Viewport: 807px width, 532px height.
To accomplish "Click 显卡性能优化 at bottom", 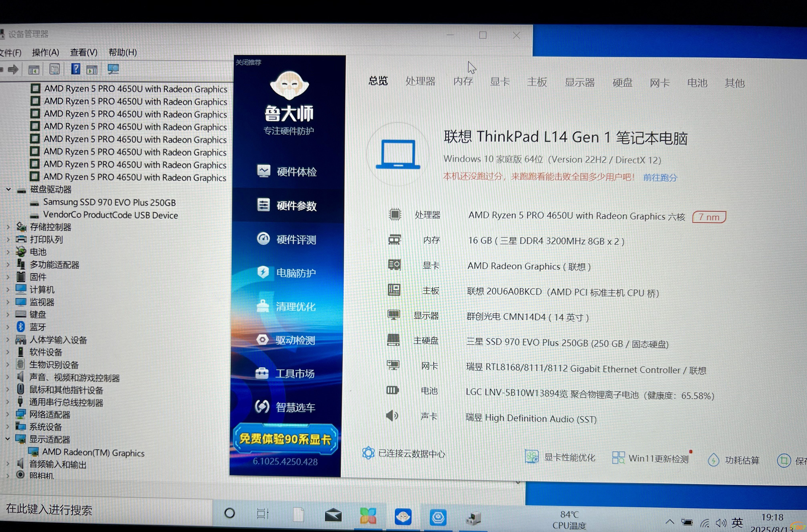I will 560,457.
